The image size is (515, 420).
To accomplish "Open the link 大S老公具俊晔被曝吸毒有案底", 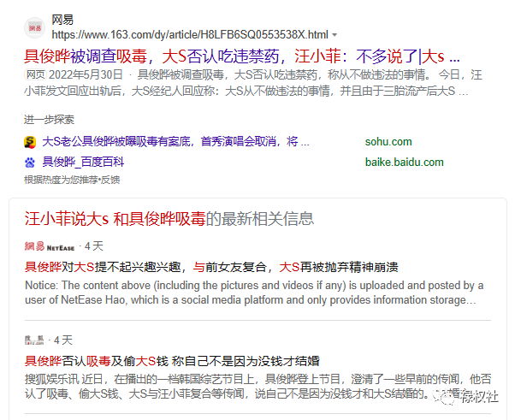I will coord(175,141).
